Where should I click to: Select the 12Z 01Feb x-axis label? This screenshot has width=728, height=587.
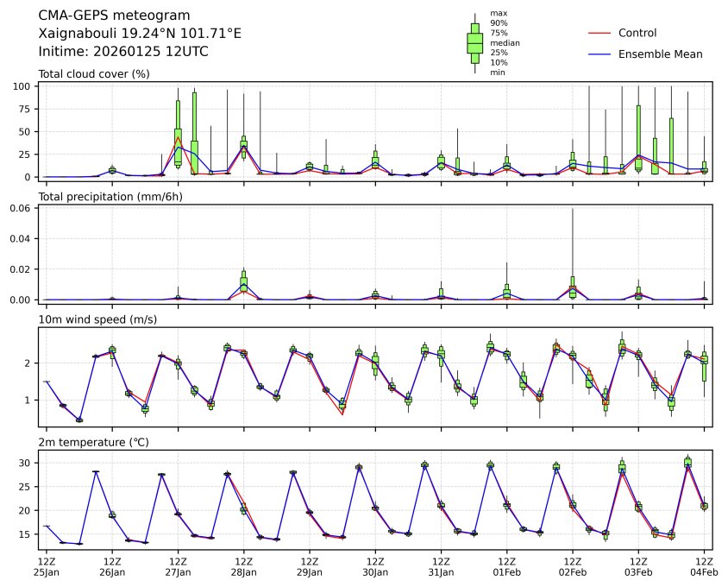pos(506,566)
